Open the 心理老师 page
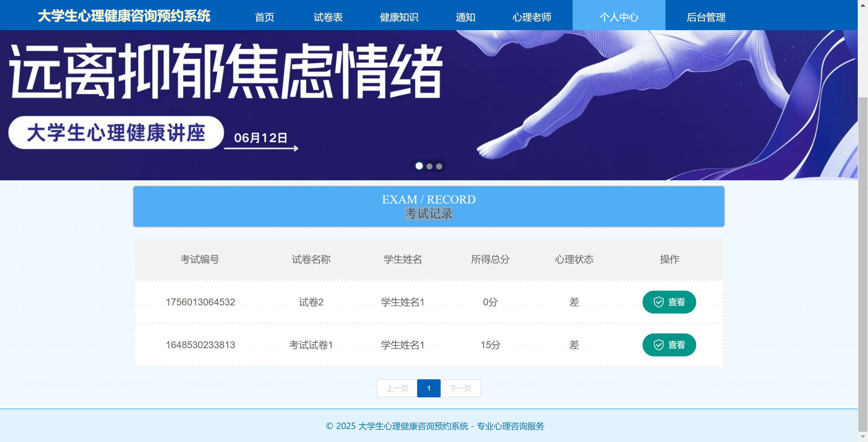Image resolution: width=868 pixels, height=442 pixels. (x=532, y=17)
